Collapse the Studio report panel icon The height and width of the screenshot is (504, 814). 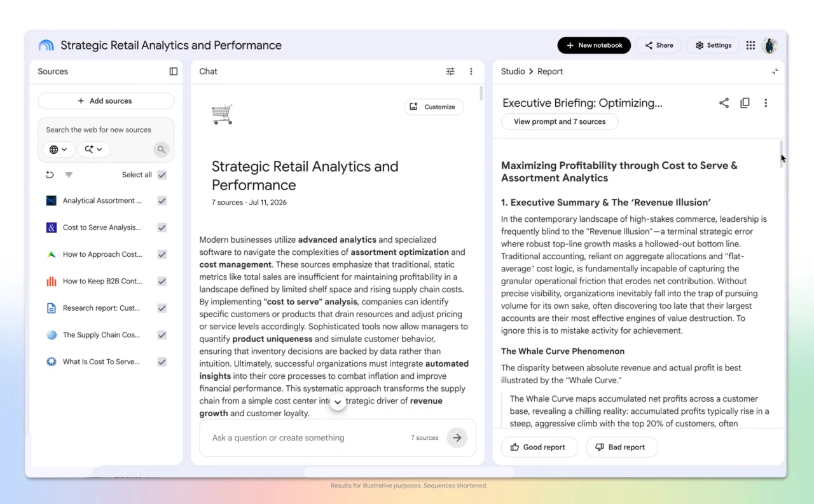pos(775,71)
